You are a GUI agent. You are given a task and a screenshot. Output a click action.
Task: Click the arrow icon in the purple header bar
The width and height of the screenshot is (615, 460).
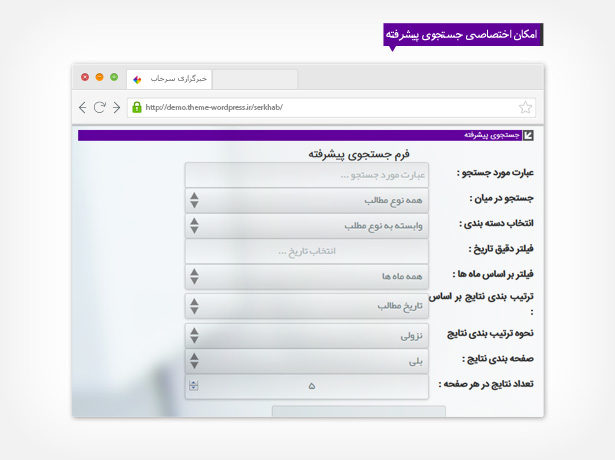[529, 135]
